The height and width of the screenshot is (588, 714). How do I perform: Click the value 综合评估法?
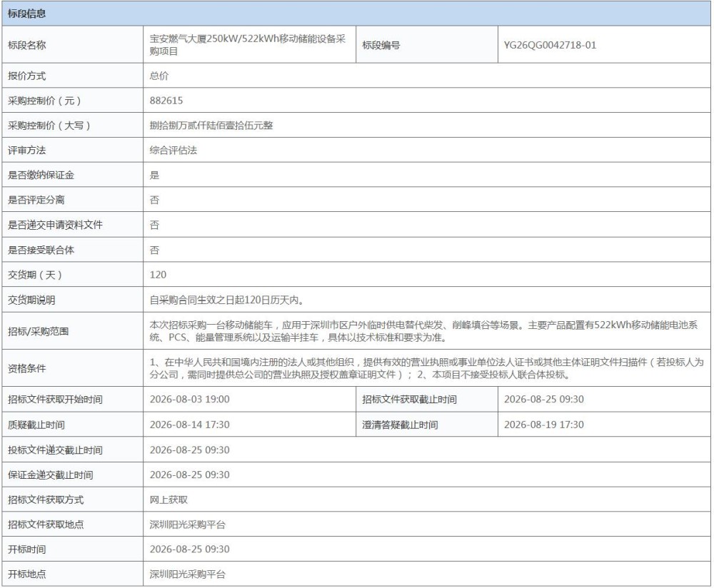(x=173, y=150)
